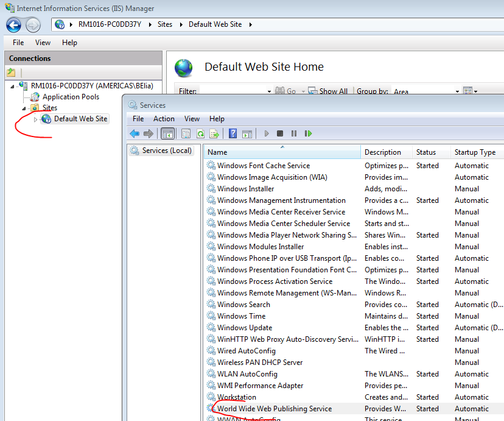The width and height of the screenshot is (504, 421).
Task: Open the IIS Manager Help menu
Action: (x=69, y=43)
